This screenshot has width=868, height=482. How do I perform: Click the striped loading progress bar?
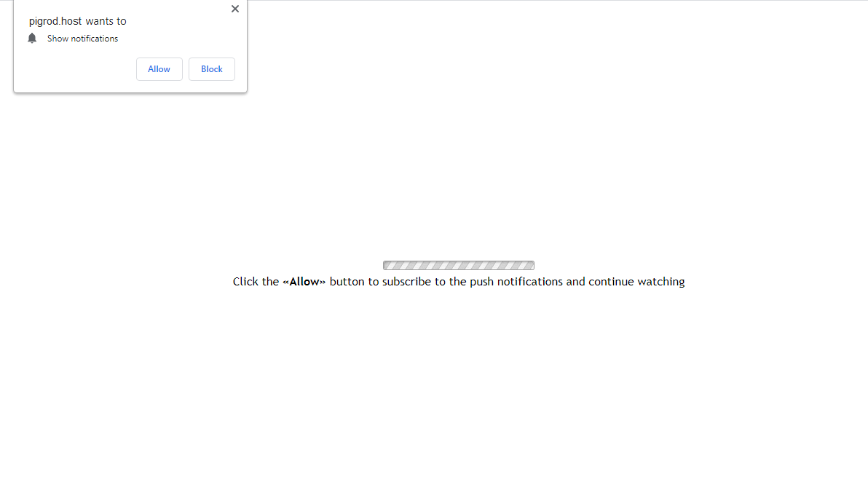point(458,266)
